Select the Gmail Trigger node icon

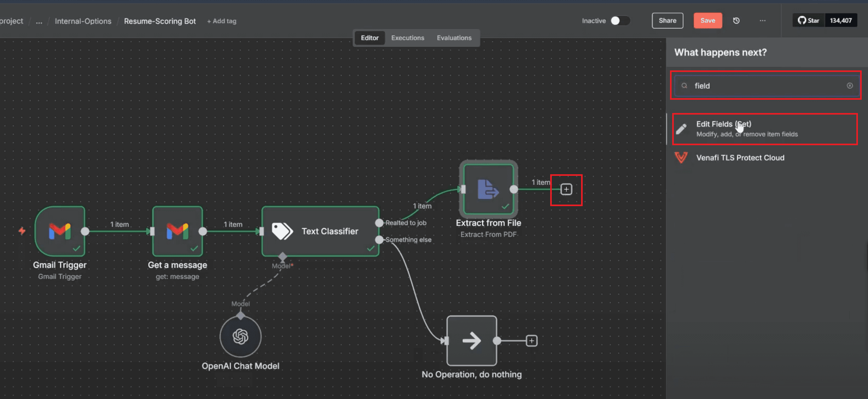60,231
